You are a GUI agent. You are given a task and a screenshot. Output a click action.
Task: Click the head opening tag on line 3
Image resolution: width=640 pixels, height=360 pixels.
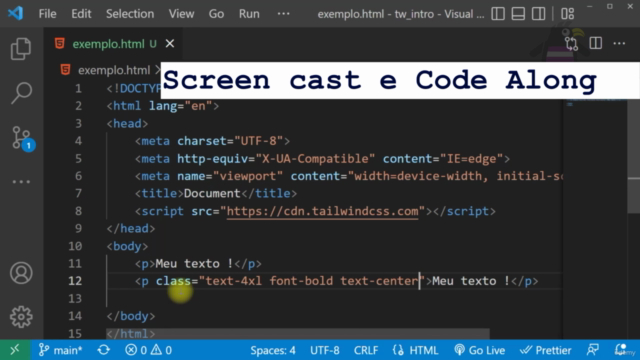tap(127, 124)
